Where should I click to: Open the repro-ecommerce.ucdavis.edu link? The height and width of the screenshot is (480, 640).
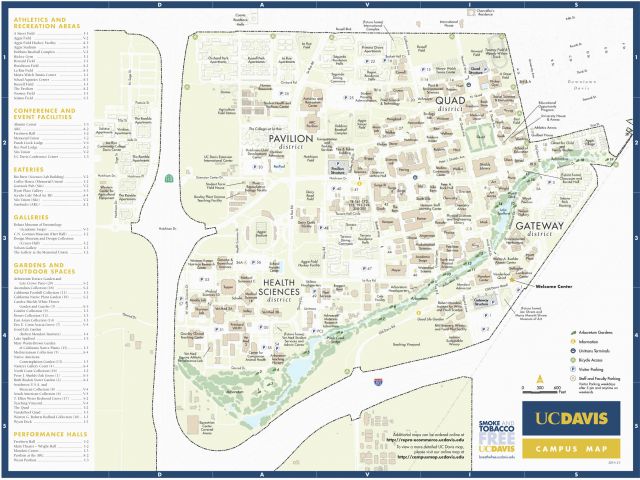pyautogui.click(x=425, y=440)
